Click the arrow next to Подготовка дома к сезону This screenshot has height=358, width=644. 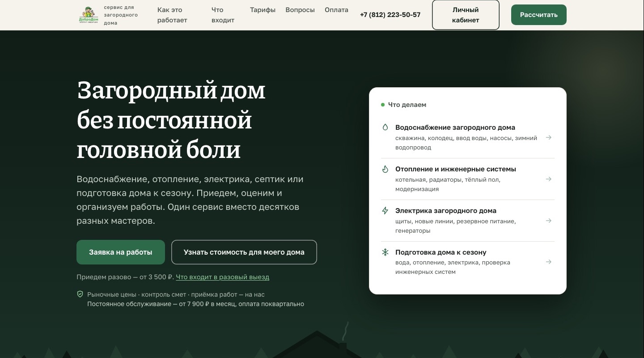point(548,262)
